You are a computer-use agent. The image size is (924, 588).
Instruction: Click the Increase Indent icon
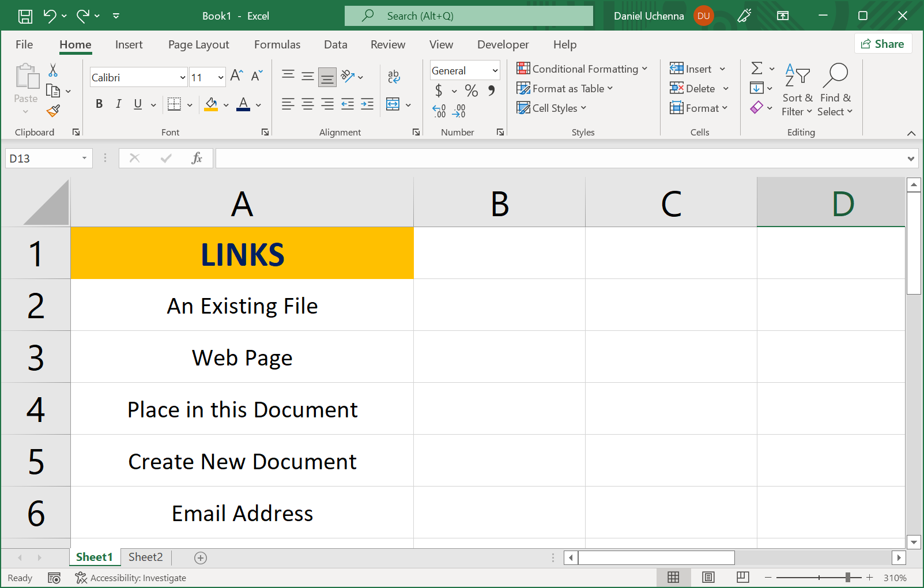coord(367,104)
